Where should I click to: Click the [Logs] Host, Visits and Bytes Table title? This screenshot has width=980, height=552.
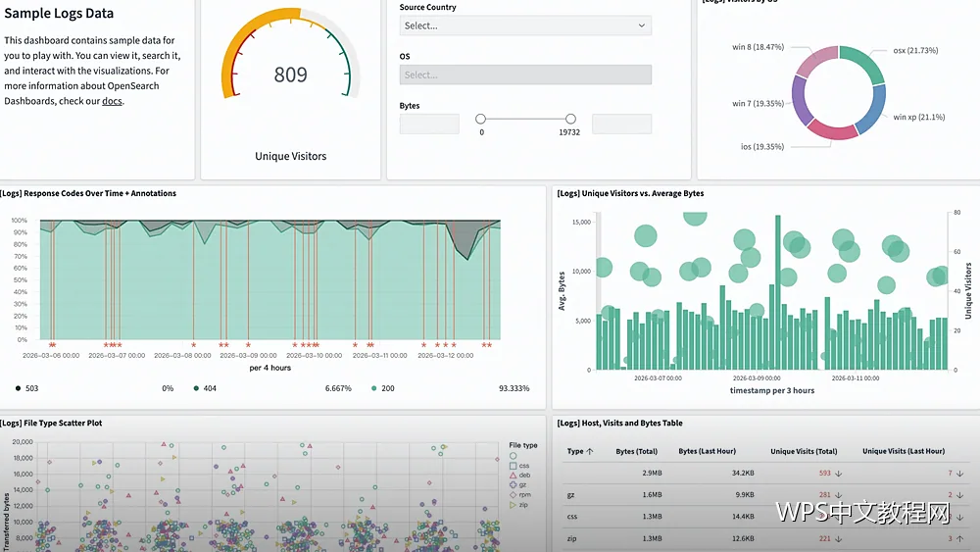point(620,424)
